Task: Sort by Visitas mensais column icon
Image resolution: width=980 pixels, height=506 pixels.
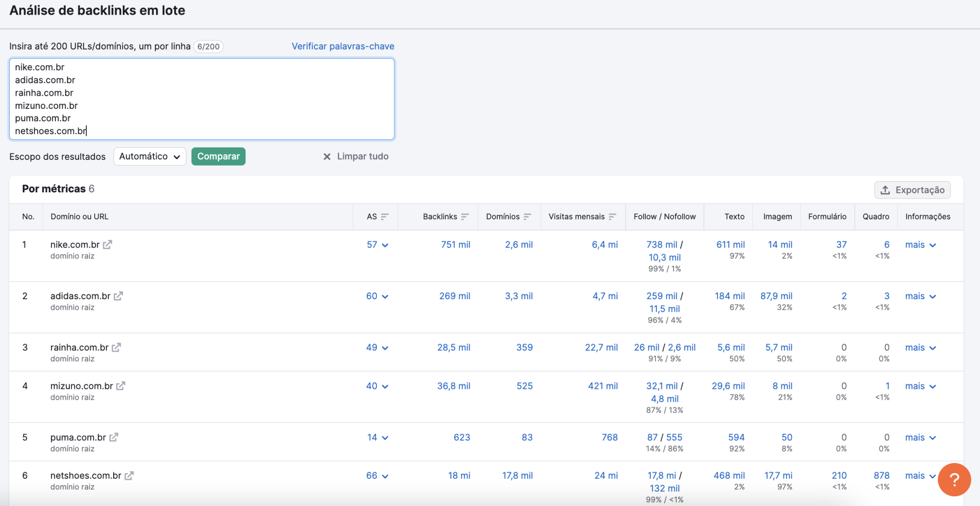Action: point(612,217)
